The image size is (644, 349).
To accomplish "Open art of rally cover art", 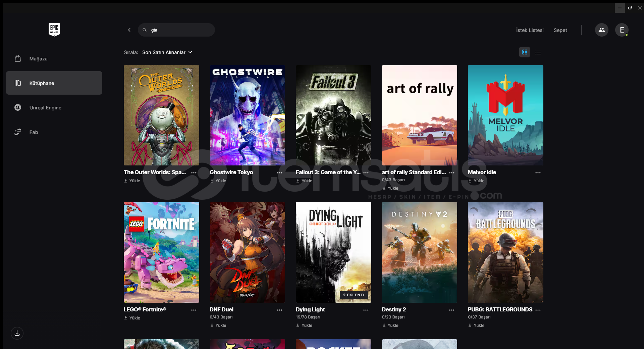I will point(420,115).
